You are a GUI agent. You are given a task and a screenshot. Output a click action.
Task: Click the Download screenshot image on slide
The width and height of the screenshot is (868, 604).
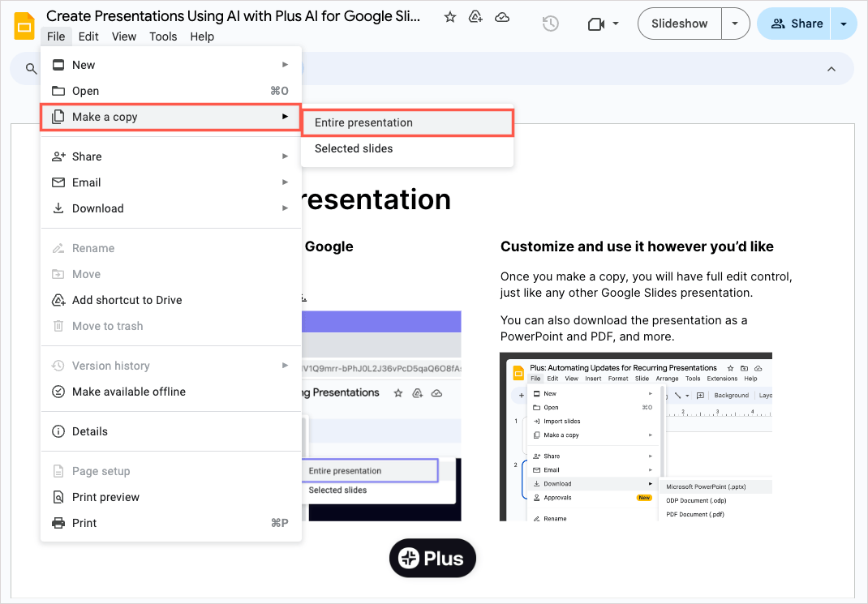[635, 437]
